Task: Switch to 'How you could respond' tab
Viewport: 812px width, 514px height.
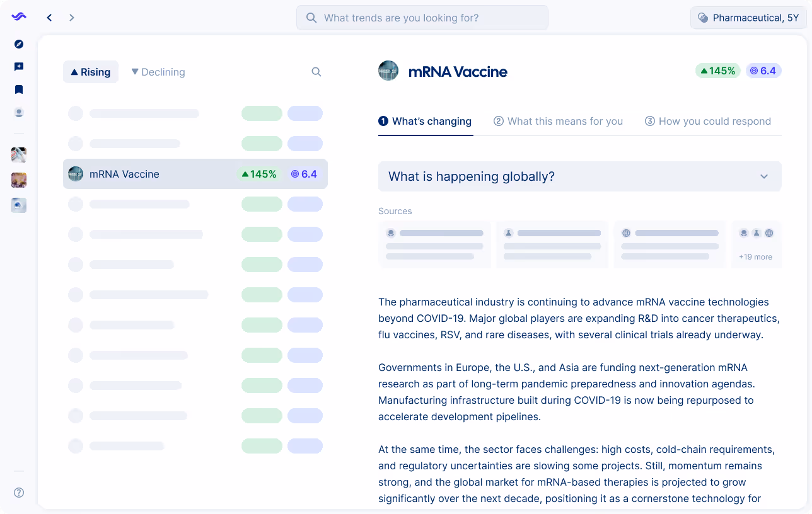Action: 708,121
